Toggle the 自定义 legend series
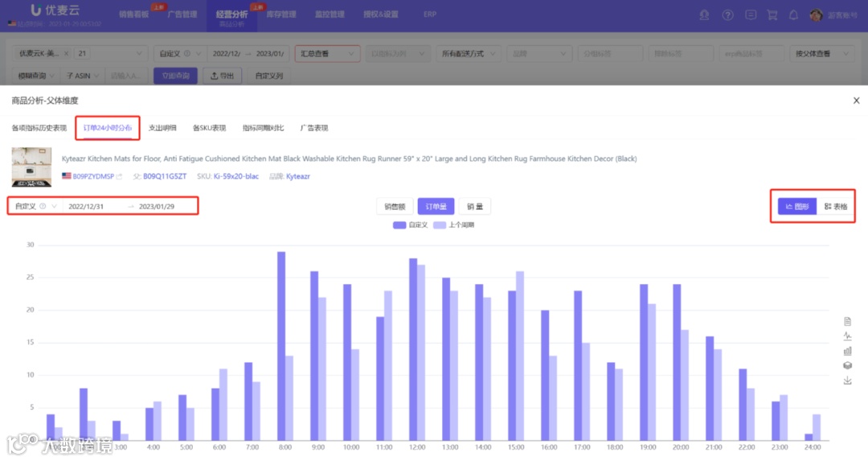The height and width of the screenshot is (461, 868). point(410,225)
